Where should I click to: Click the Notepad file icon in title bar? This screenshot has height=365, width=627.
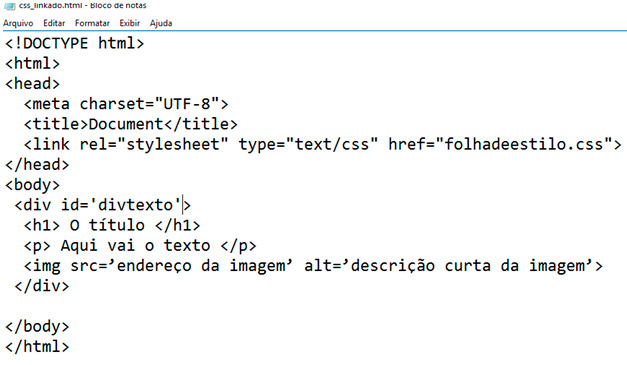[x=9, y=6]
